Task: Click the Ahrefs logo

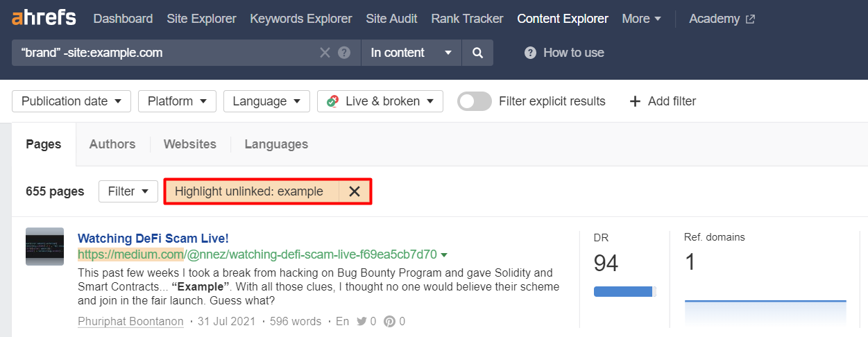Action: pyautogui.click(x=44, y=18)
